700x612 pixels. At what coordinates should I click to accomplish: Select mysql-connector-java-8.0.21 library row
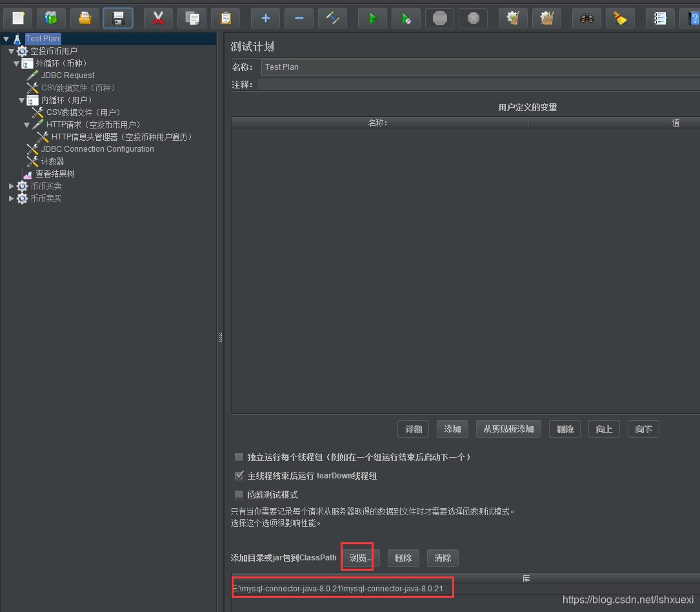pos(466,589)
